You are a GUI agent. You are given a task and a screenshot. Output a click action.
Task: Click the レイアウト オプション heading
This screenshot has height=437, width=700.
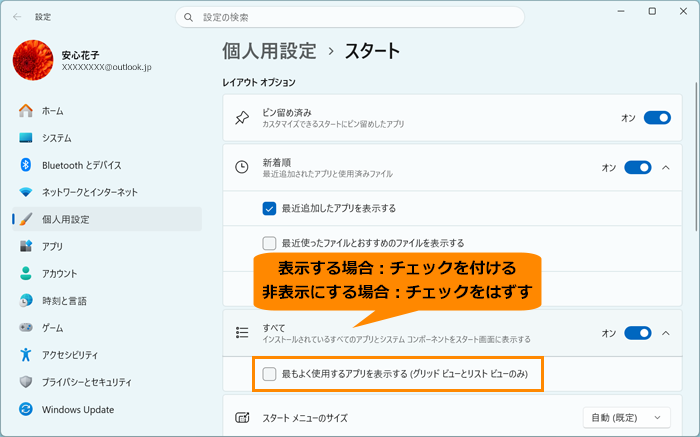[259, 83]
